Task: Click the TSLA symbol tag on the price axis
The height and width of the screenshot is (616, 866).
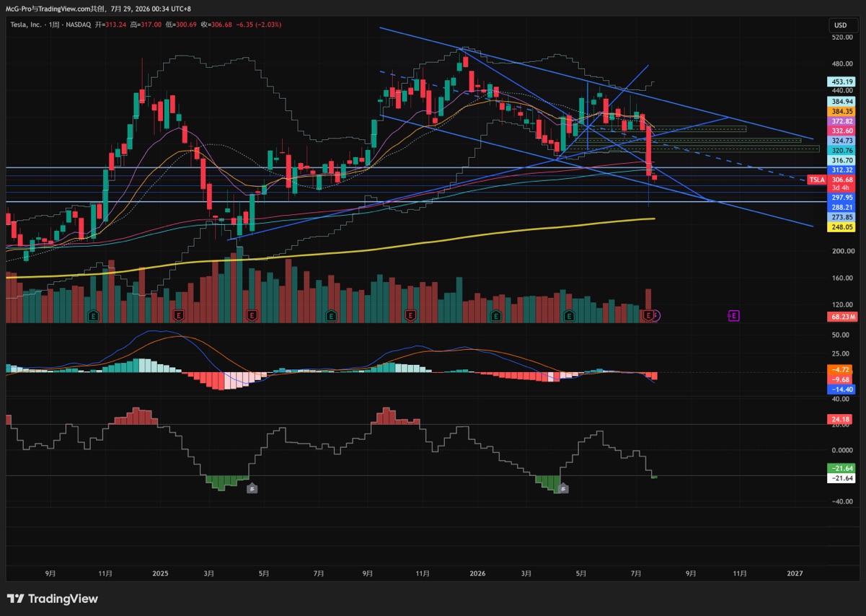Action: pos(816,180)
